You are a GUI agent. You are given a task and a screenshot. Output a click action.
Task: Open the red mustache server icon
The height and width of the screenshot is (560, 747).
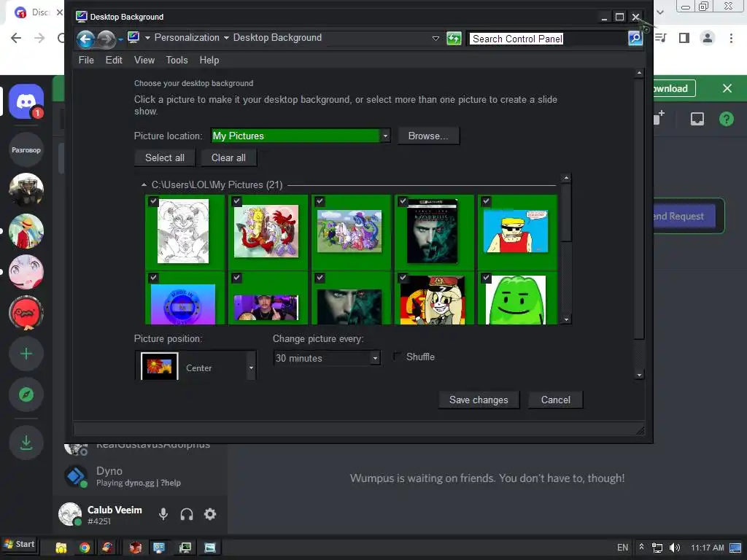(26, 313)
